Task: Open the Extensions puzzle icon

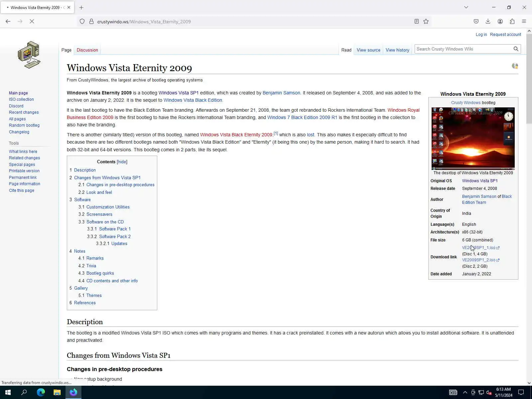Action: 512,21
